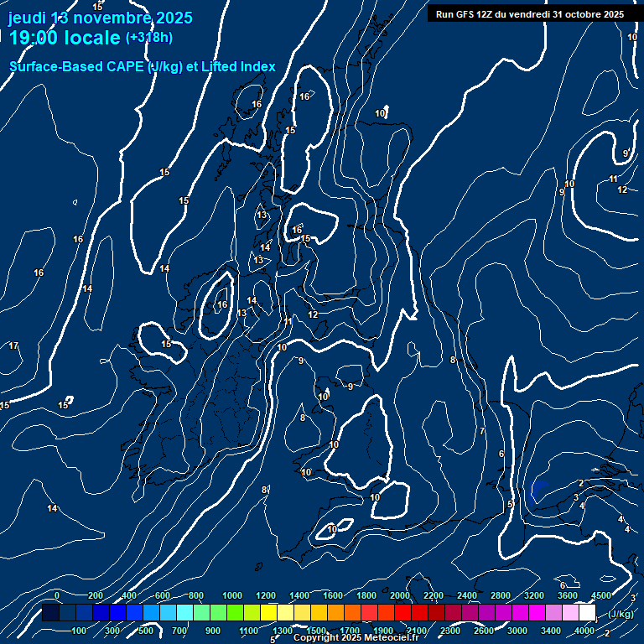The height and width of the screenshot is (644, 644).
Task: Select the 'Surface-Based CAPE (J/kg) et Lifted Index' heading
Action: 142,67
